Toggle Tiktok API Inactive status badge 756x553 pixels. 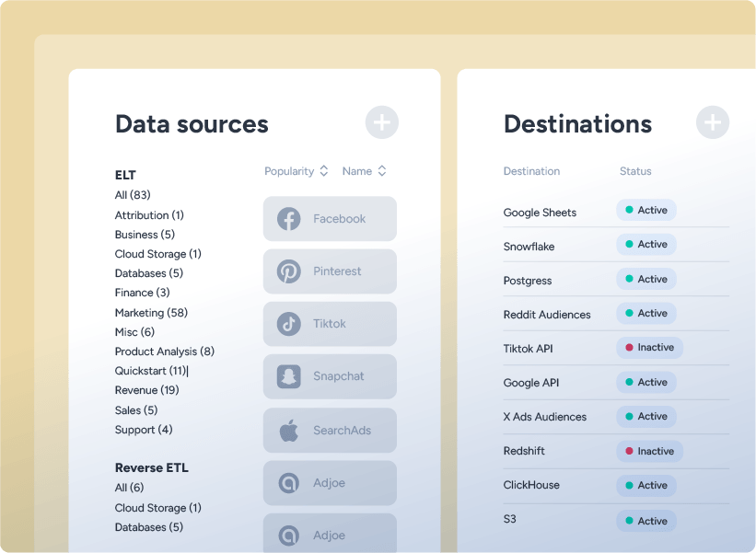pos(649,347)
